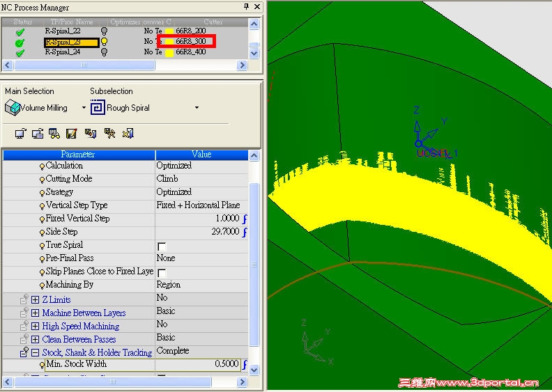This screenshot has height=392, width=552.
Task: Click the bulb icon beside Vertical Step Type
Action: pyautogui.click(x=42, y=206)
